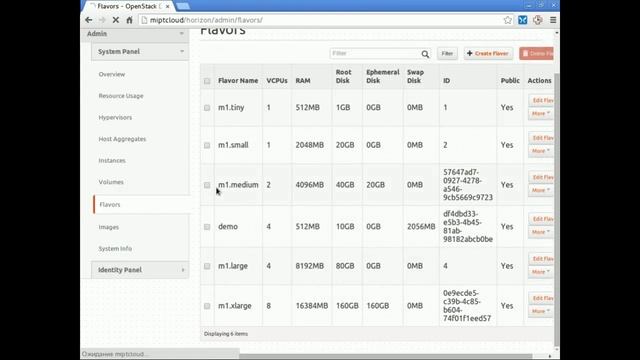Click Edit Flavor for m1.xlarge
Viewport: 640px width, 360px height.
(x=541, y=298)
